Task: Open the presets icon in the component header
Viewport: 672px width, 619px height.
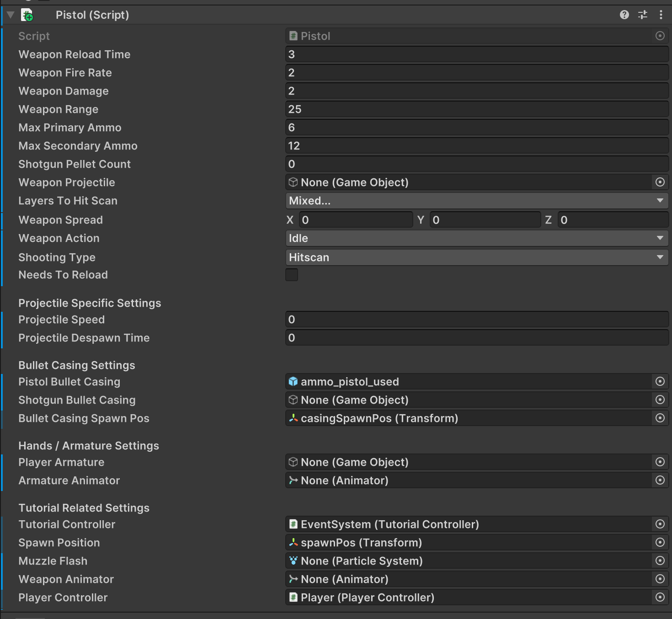Action: pyautogui.click(x=642, y=15)
